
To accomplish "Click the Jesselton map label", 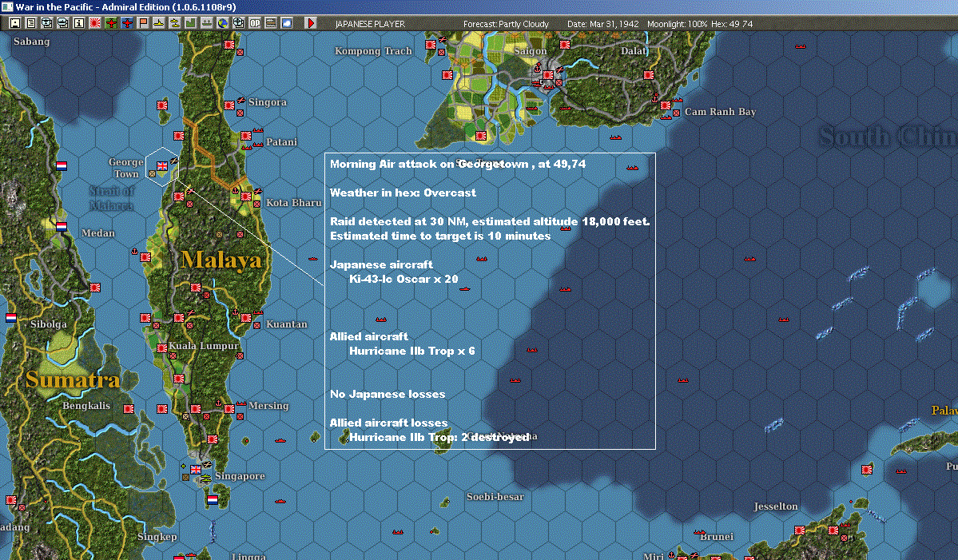I will (775, 506).
